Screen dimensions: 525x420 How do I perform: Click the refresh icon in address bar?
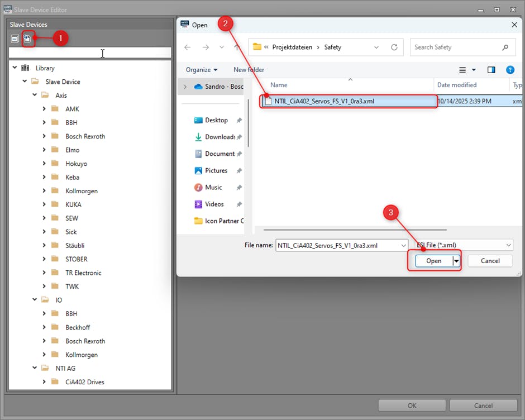click(394, 47)
